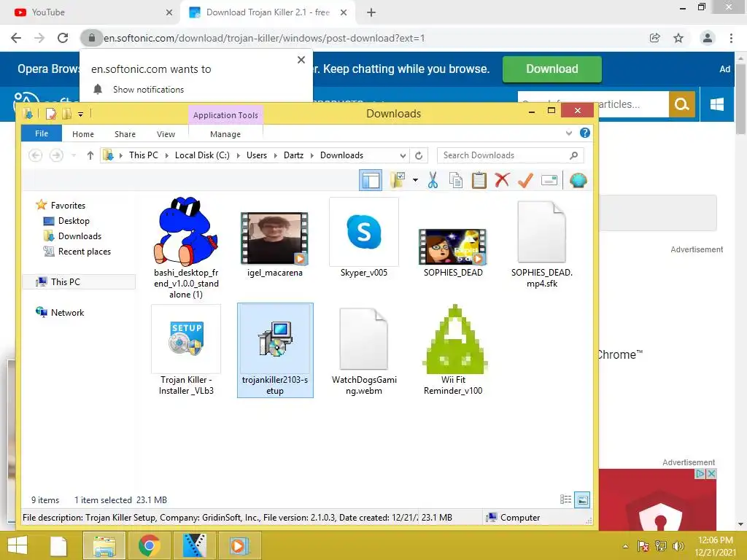
Task: Click the Search Downloads field
Action: [x=510, y=155]
